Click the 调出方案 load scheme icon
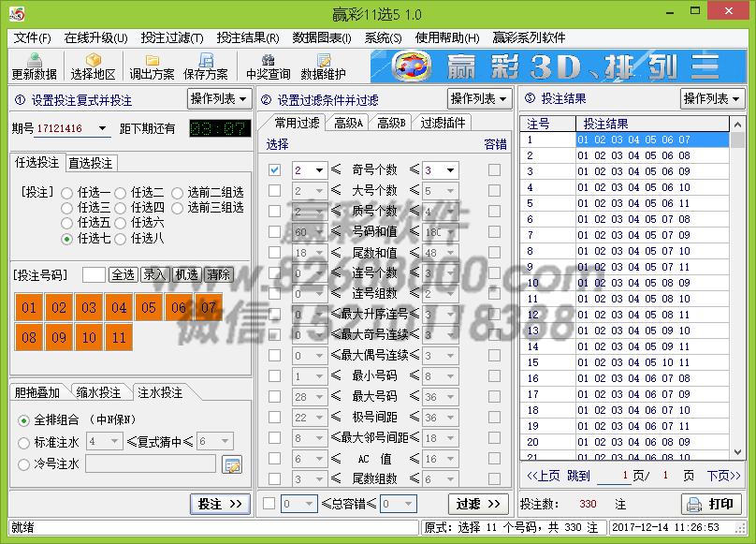756x544 pixels. point(152,66)
